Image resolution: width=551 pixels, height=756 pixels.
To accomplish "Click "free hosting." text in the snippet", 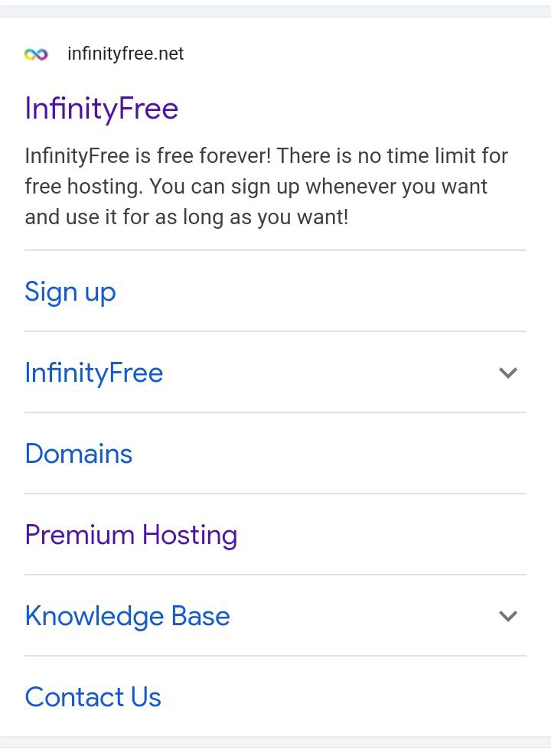I will [84, 187].
